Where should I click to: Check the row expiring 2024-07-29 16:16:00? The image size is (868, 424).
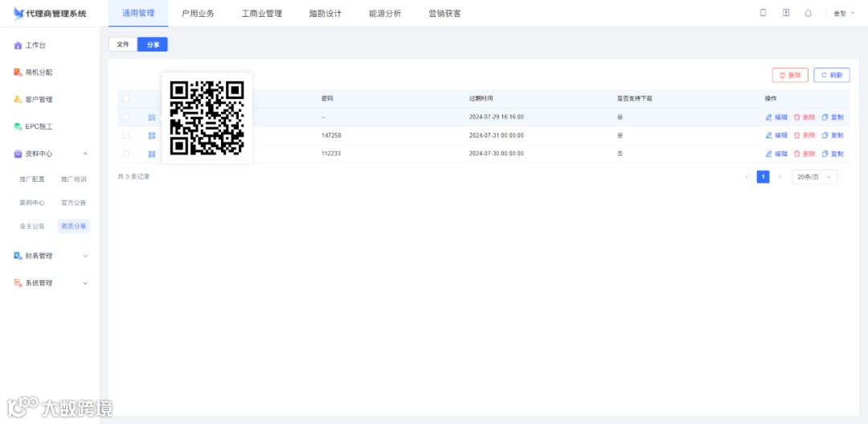(x=126, y=117)
